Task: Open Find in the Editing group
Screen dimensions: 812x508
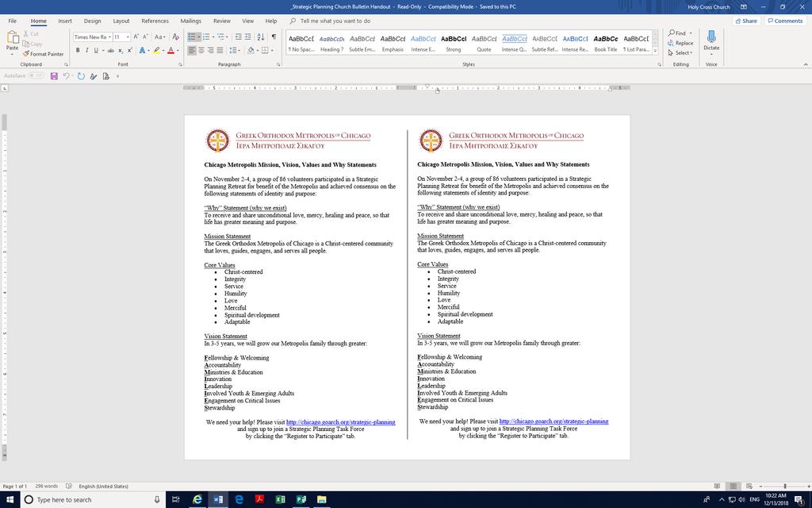Action: click(x=677, y=33)
